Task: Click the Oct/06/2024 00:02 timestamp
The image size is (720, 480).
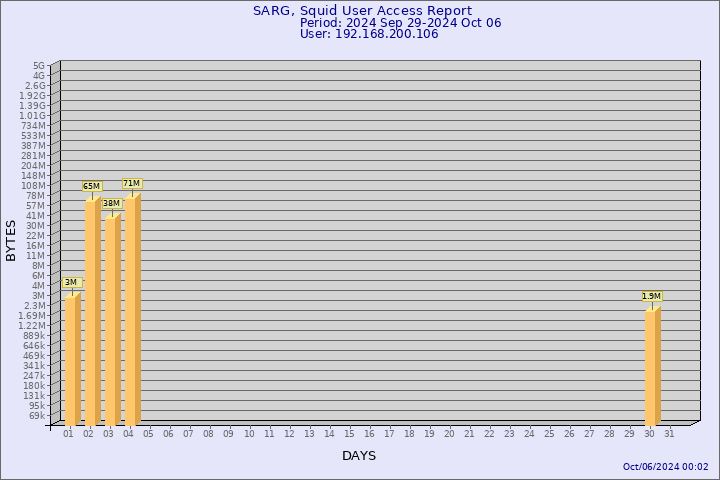Action: click(665, 467)
